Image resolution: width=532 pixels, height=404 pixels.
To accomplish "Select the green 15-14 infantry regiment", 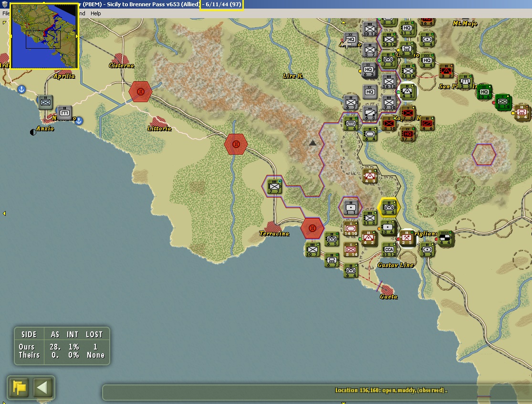I will 408,71.
